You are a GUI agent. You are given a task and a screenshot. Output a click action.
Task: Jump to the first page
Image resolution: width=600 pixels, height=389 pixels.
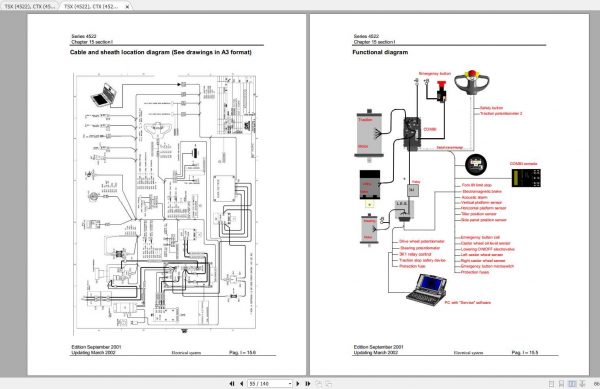tap(232, 383)
